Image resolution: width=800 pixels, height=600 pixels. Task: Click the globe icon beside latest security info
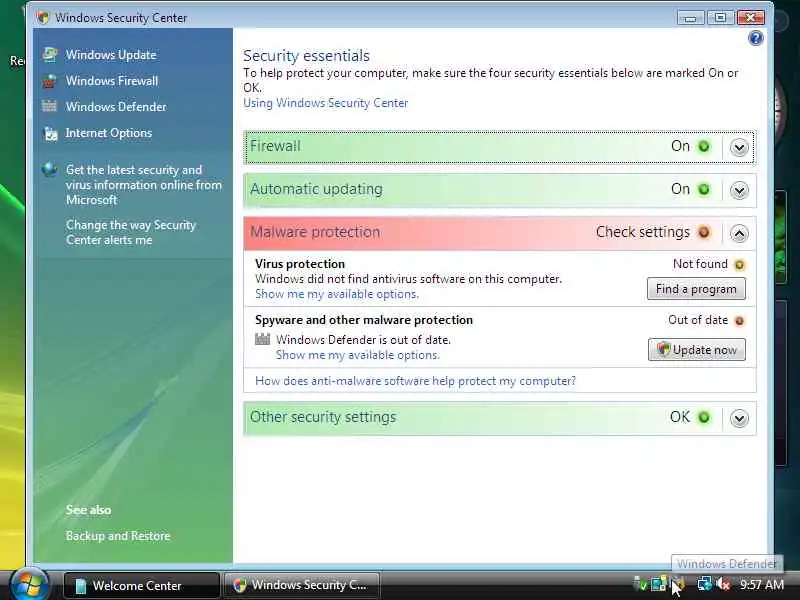[x=50, y=169]
